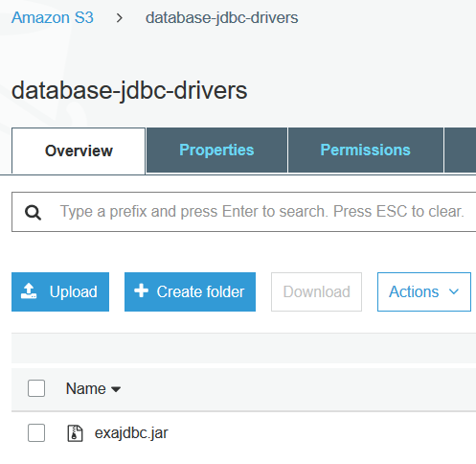Tick the exajdbc.jar checkbox

click(x=36, y=433)
